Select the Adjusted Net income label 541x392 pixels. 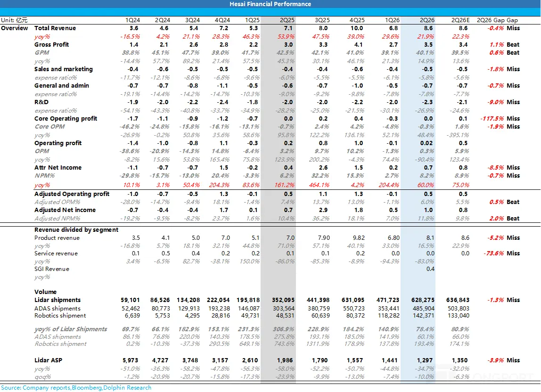65,210
